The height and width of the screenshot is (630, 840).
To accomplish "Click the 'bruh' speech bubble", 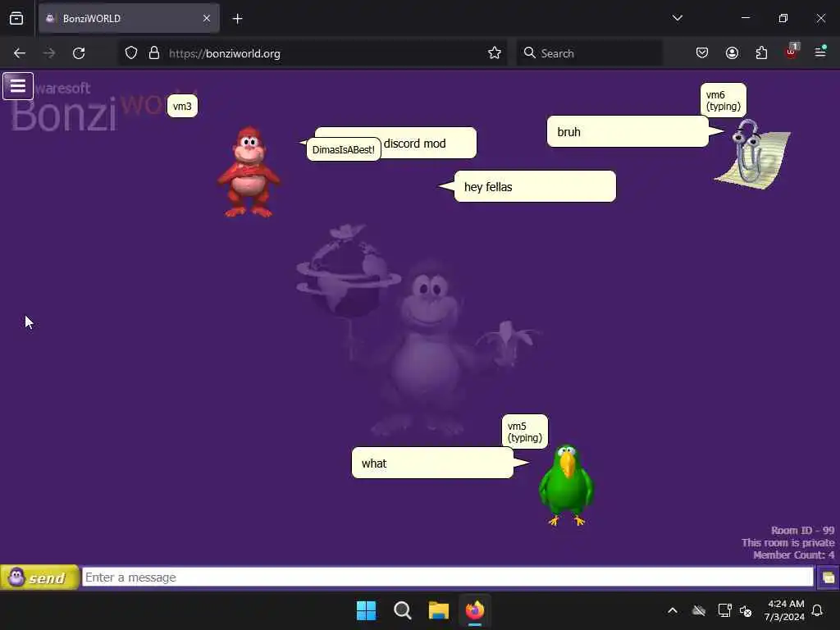I will (x=628, y=132).
